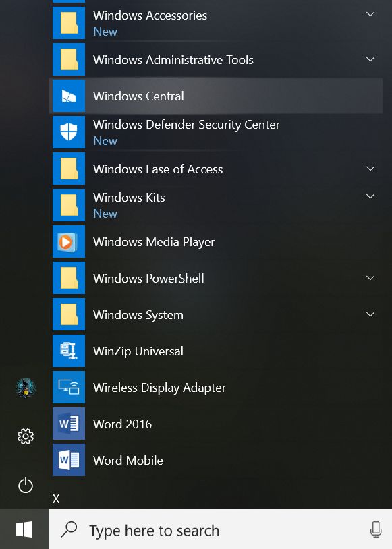The image size is (392, 549).
Task: Open the Word 2016 icon
Action: pyautogui.click(x=69, y=424)
